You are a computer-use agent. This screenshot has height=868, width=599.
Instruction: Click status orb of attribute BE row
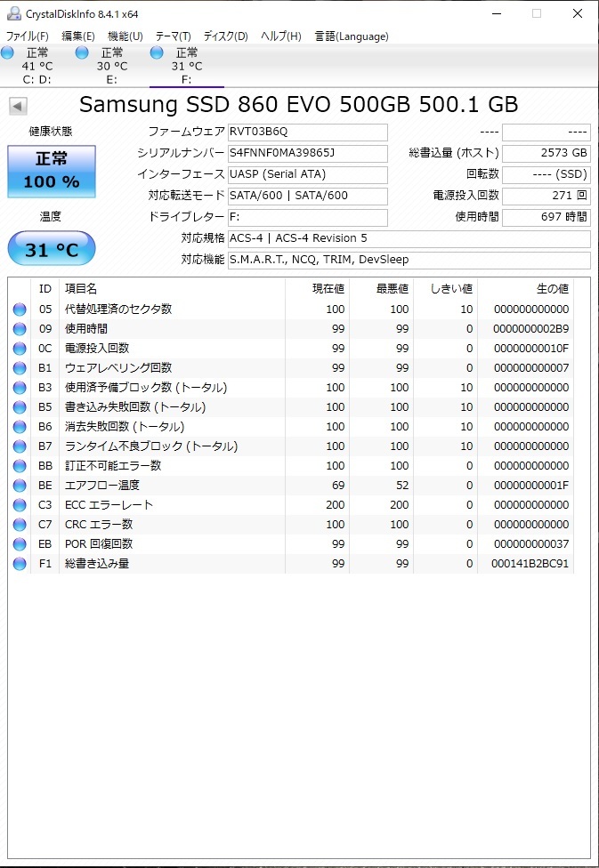tap(20, 486)
